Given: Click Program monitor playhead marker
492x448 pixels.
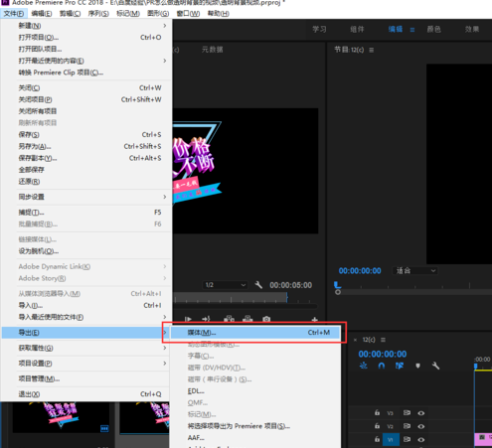Looking at the screenshot, I should (x=337, y=285).
